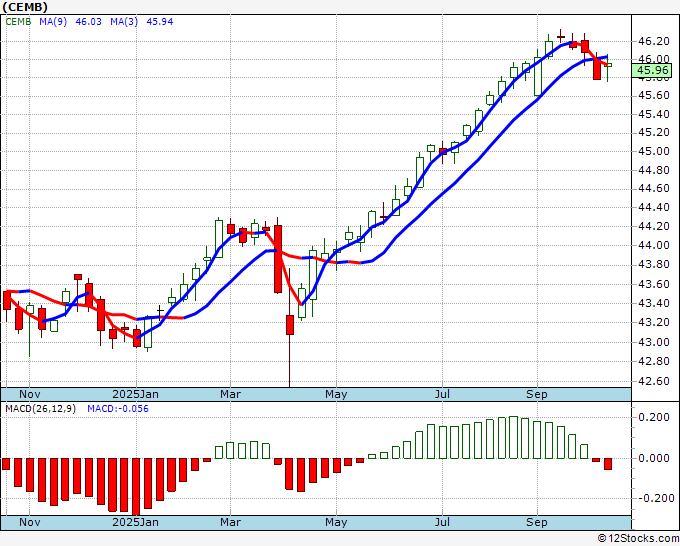Click the (CEMB) chart title
This screenshot has height=546, width=680.
pyautogui.click(x=25, y=7)
